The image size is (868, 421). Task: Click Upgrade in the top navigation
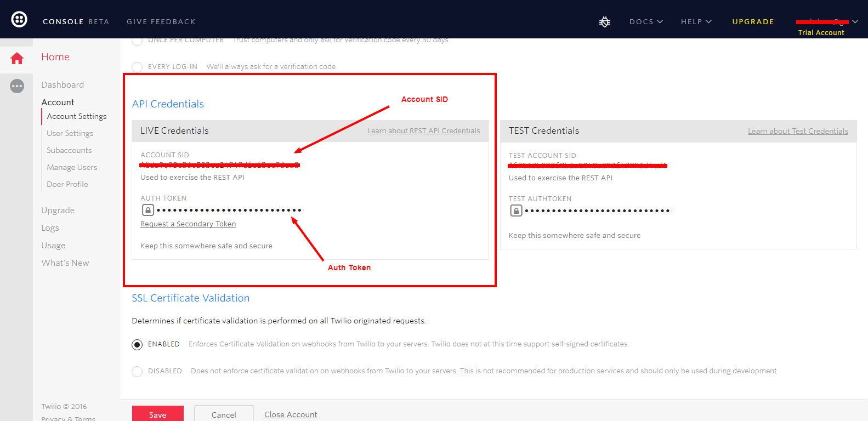click(x=753, y=22)
